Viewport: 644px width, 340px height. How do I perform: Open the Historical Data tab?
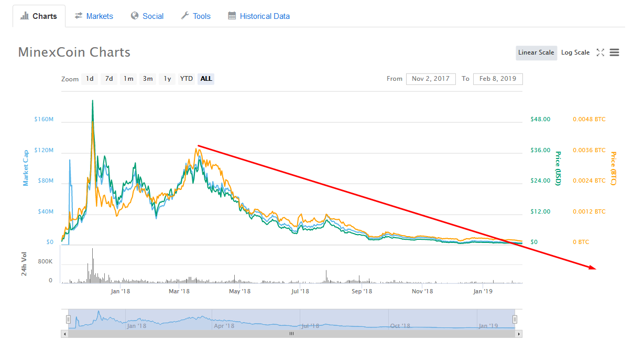pyautogui.click(x=259, y=16)
